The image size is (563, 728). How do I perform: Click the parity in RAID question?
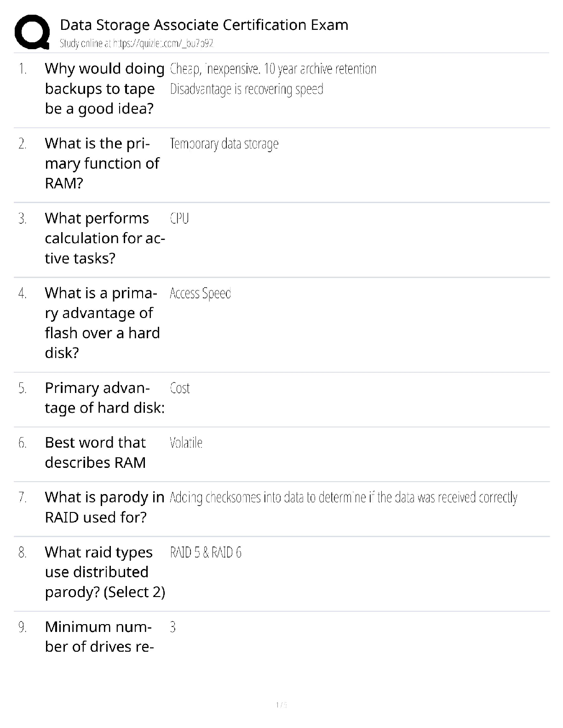point(104,507)
